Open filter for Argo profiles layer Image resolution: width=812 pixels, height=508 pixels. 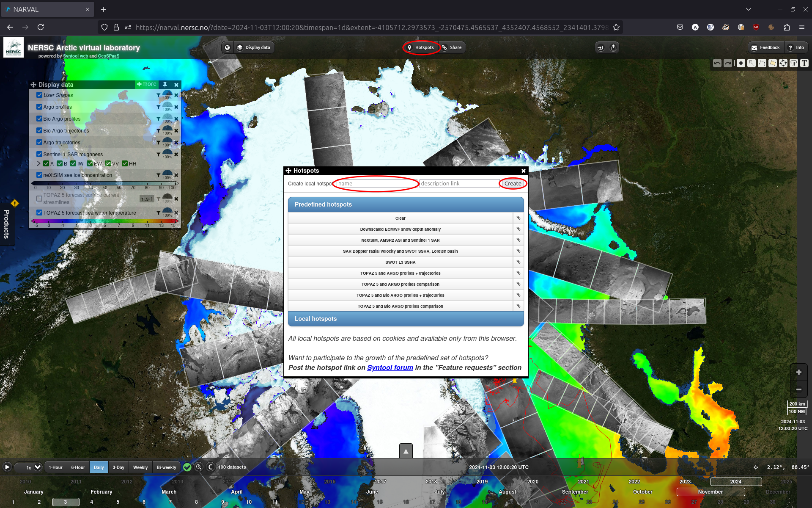click(x=159, y=107)
